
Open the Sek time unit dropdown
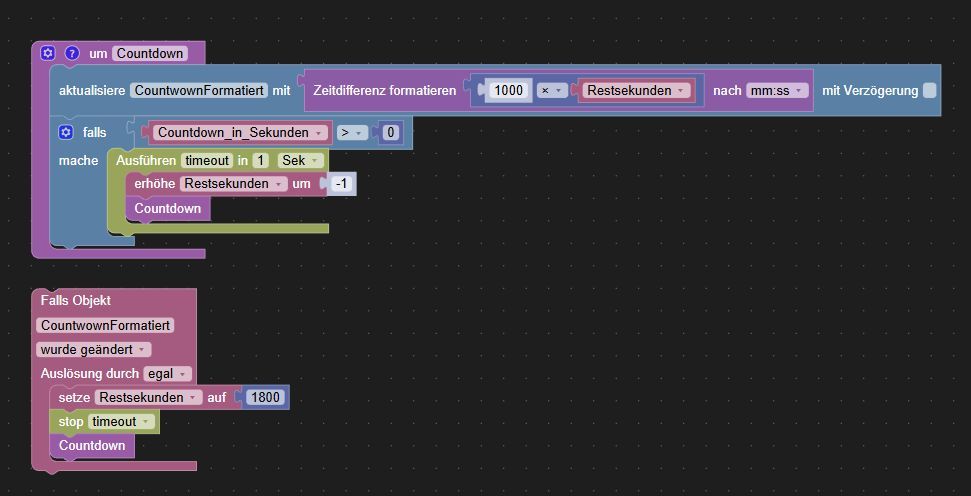[x=300, y=160]
